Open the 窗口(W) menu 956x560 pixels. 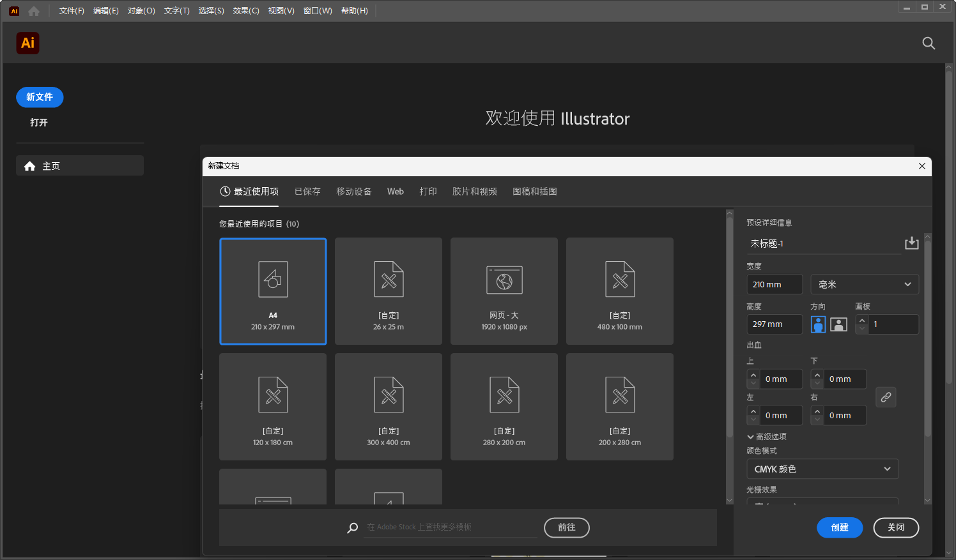tap(318, 11)
